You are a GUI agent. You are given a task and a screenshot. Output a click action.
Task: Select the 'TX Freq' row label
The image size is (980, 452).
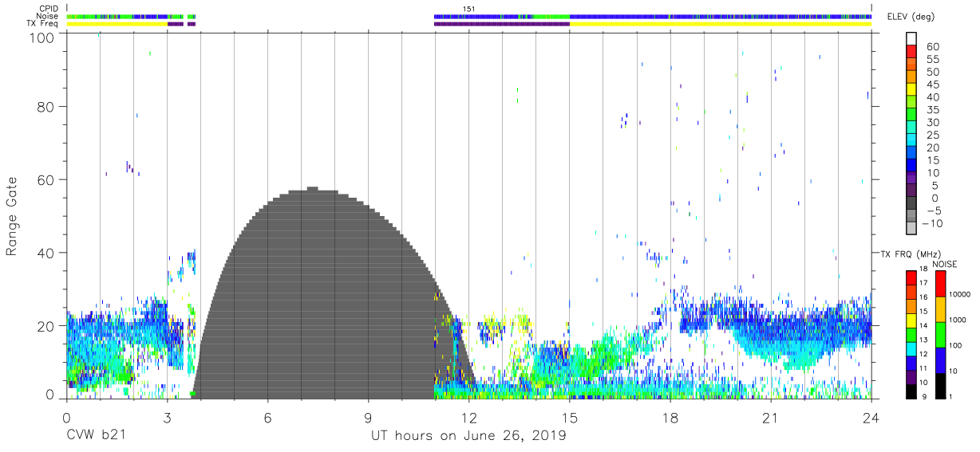point(42,24)
